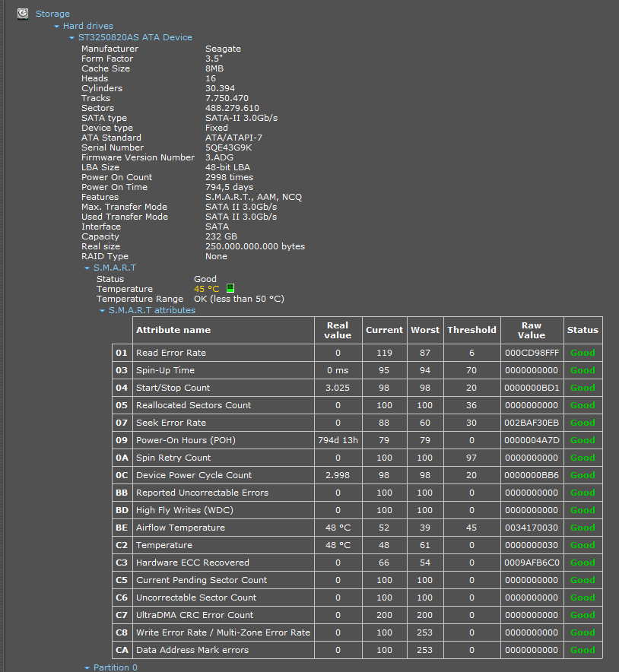619x672 pixels.
Task: Click Good status for Reallocated Sectors Count
Action: 582,405
